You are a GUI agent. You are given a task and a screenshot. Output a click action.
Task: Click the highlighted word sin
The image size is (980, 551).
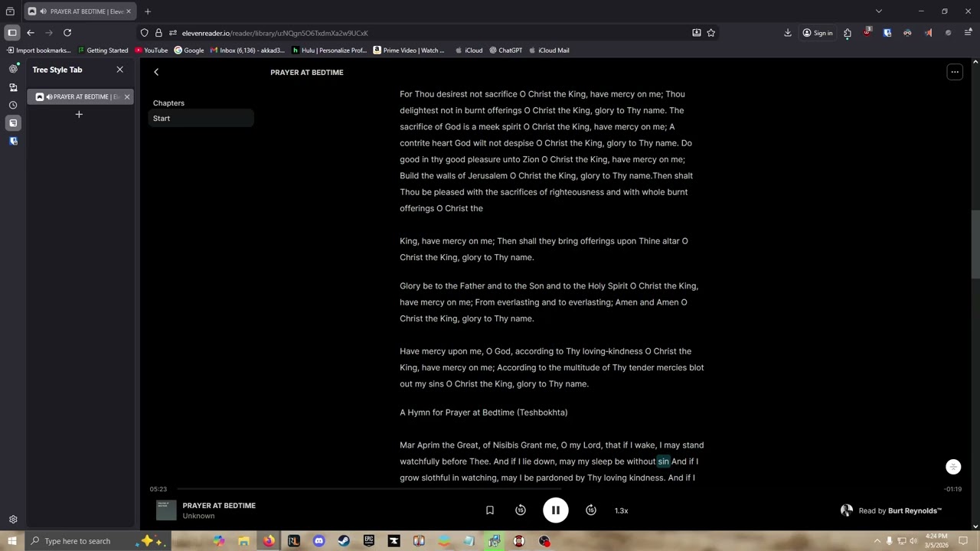click(x=663, y=461)
